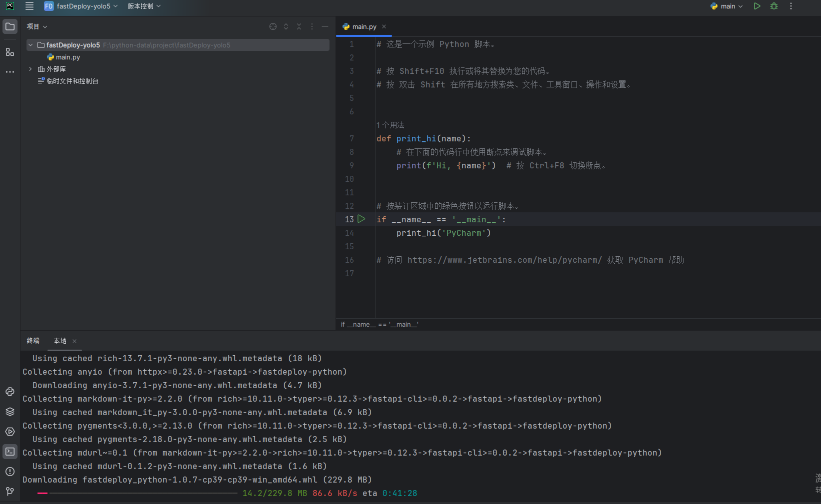Toggle the Terminal tool window icon
This screenshot has width=821, height=504.
click(x=10, y=452)
